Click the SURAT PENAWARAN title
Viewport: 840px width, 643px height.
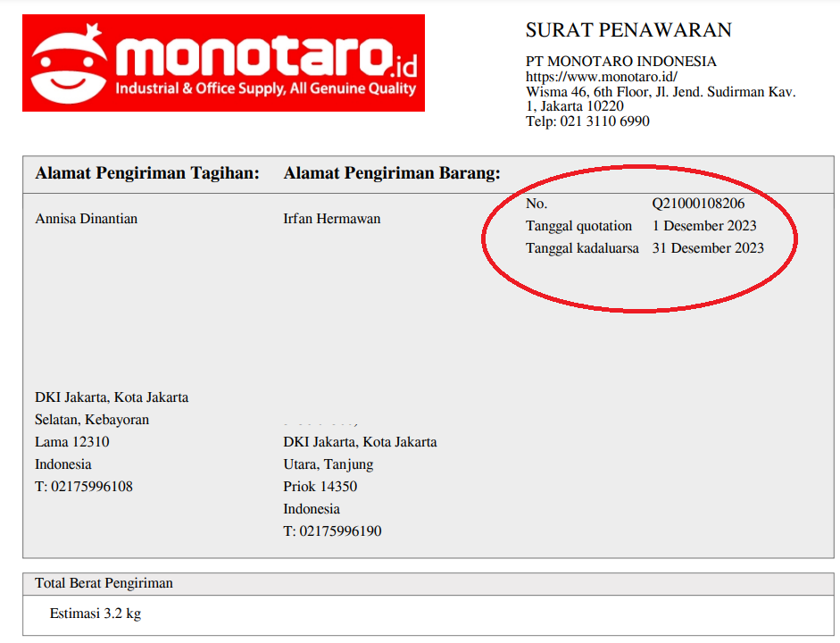[x=628, y=30]
